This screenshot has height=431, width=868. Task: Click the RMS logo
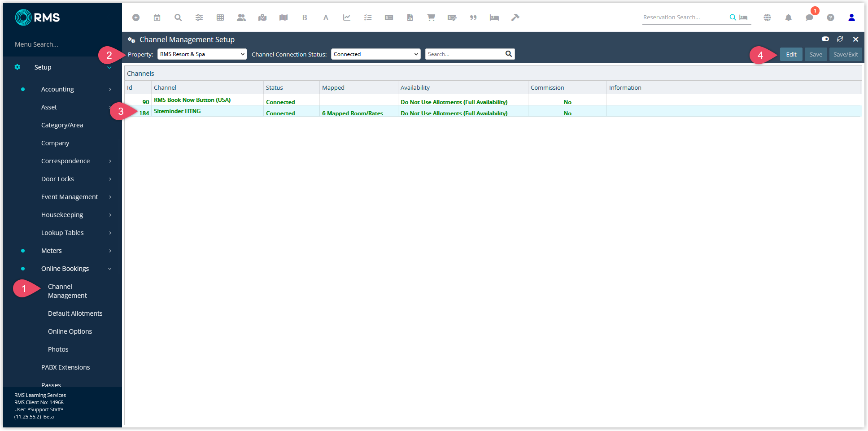point(37,17)
